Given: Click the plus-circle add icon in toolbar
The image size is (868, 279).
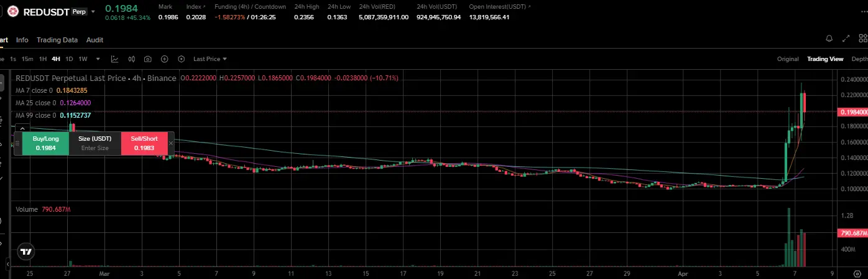Looking at the screenshot, I should 165,59.
